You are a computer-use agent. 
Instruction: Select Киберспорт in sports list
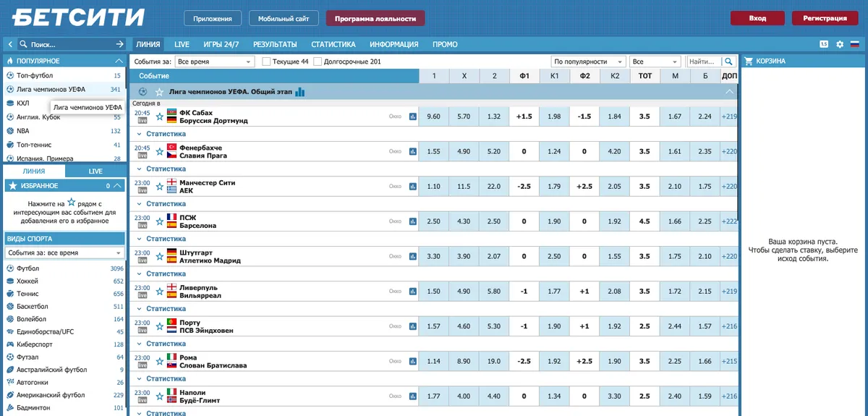pos(65,344)
